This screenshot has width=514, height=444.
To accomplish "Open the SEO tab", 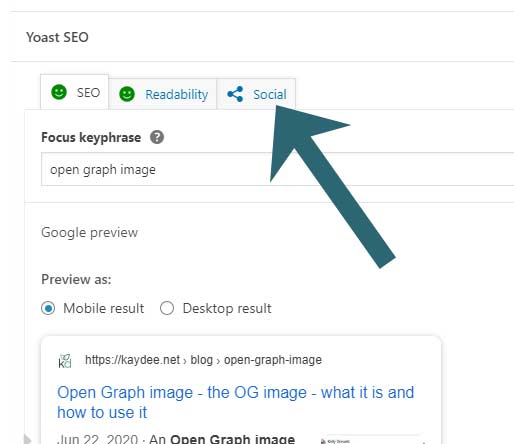I will (74, 92).
